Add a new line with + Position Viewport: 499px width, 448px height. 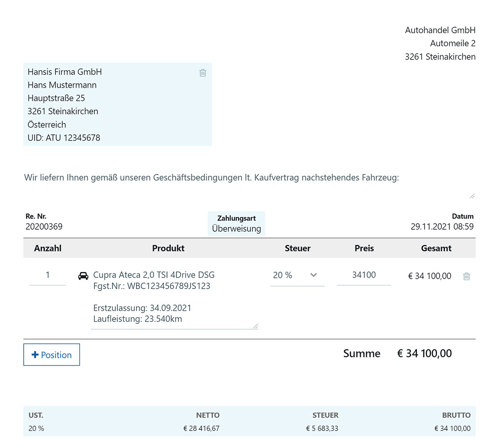click(x=52, y=355)
